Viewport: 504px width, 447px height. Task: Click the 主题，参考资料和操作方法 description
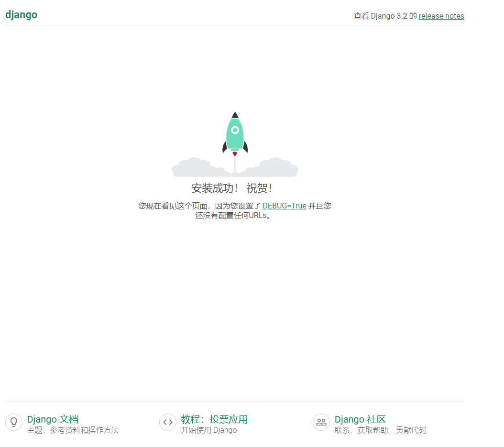pos(73,430)
